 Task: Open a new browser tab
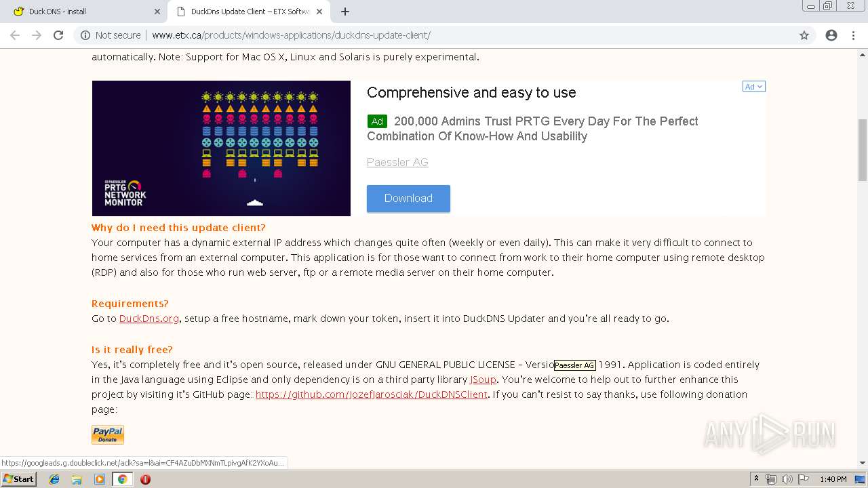click(345, 12)
